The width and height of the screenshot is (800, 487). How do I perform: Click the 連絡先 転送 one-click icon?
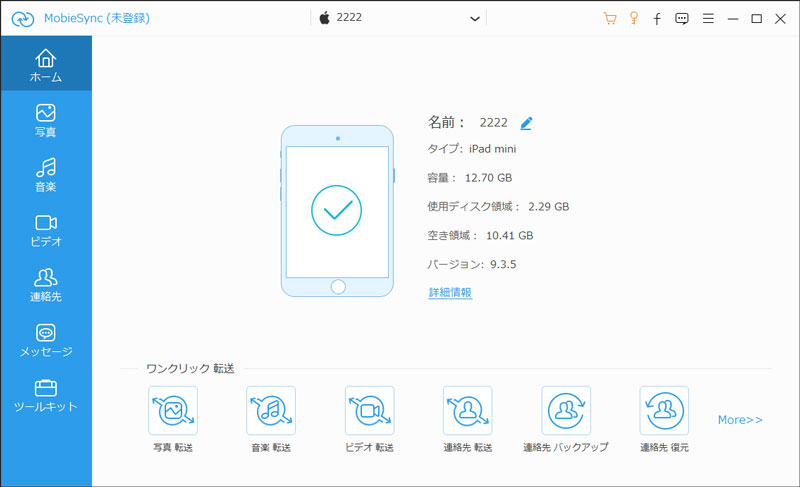[x=468, y=411]
